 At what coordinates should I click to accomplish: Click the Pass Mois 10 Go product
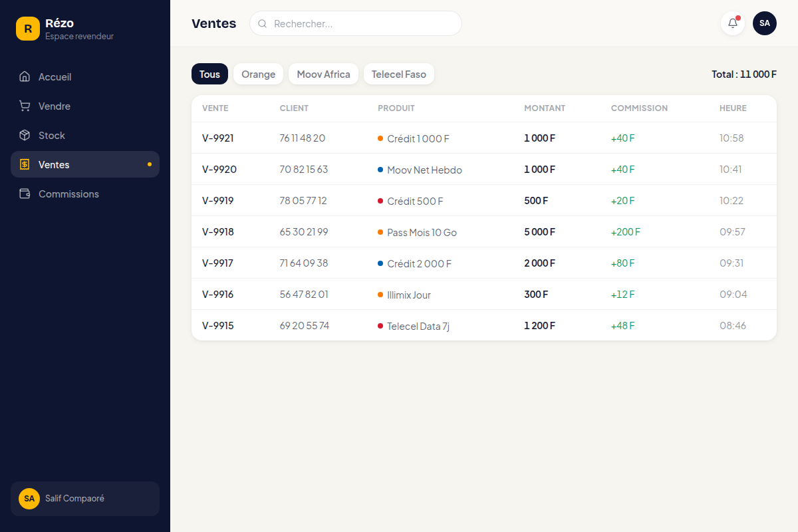422,233
